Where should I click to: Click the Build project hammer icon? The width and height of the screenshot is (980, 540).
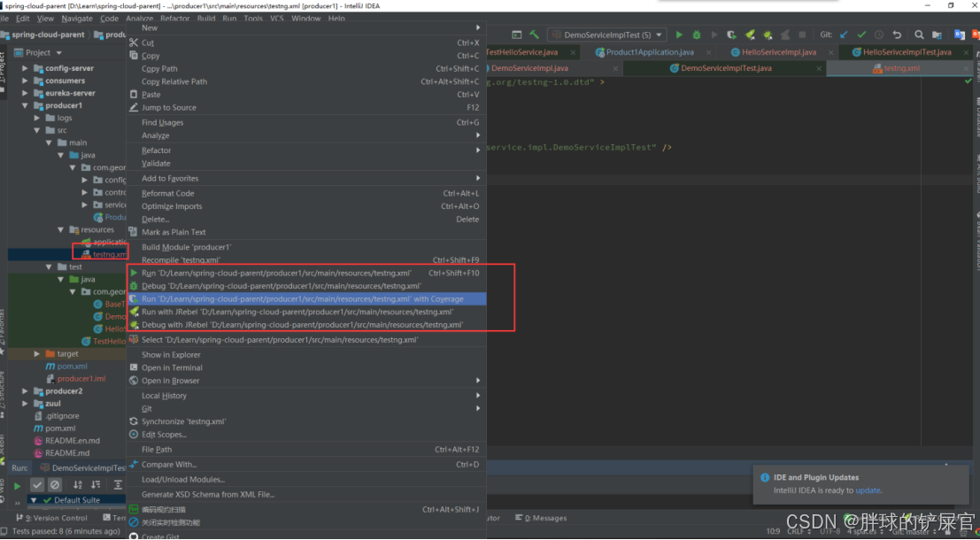(535, 35)
